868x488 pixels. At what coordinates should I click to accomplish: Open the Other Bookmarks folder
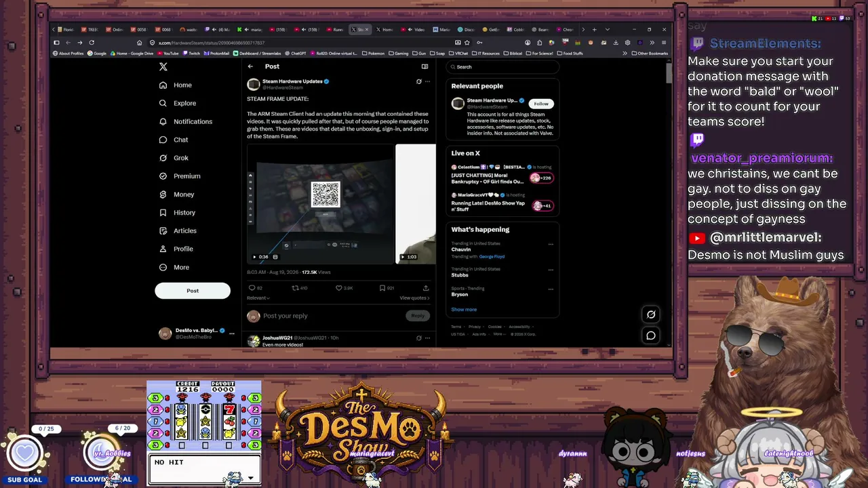click(650, 54)
